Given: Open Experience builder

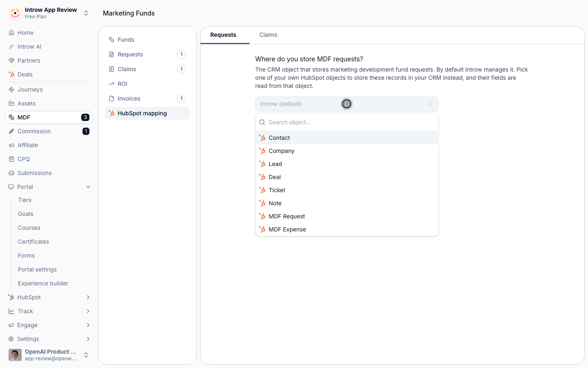Looking at the screenshot, I should 43,283.
